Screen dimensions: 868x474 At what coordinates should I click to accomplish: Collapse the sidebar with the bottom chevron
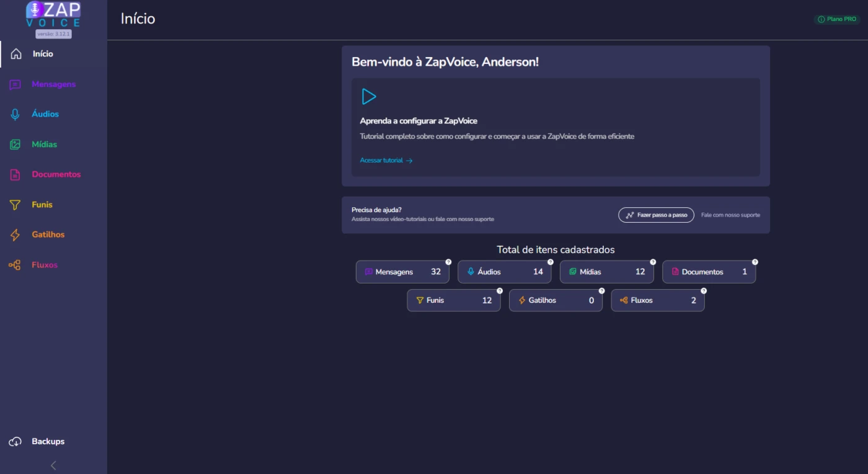pos(53,465)
